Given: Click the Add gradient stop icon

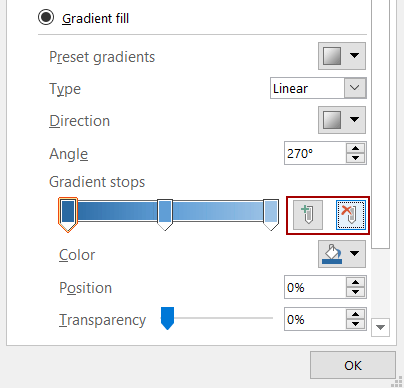Looking at the screenshot, I should 308,215.
